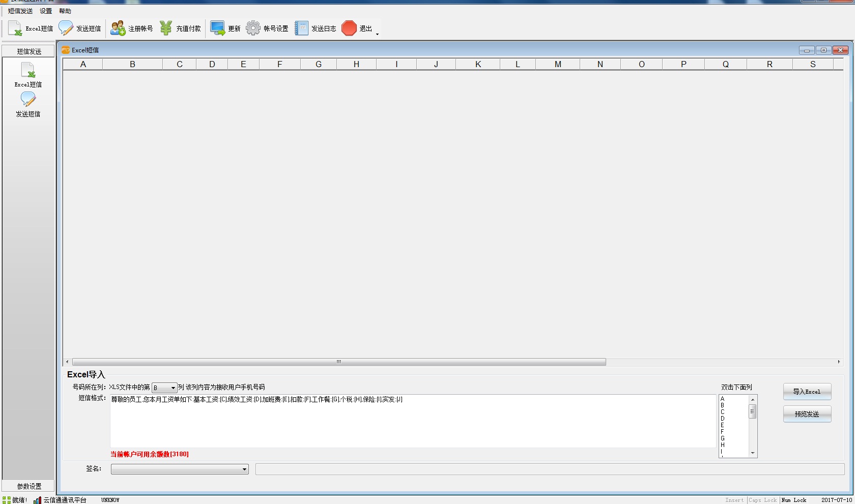Open 帐号设置 gear icon
Image resolution: width=855 pixels, height=504 pixels.
click(x=253, y=28)
